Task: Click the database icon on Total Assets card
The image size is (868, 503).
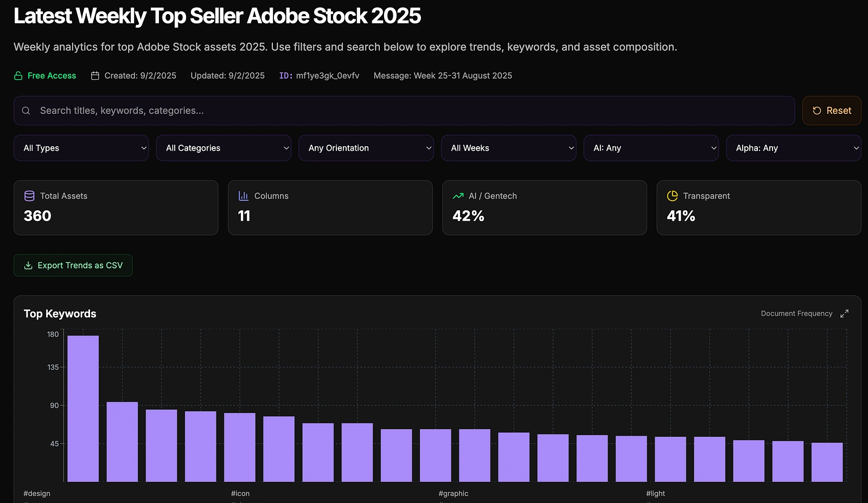Action: pyautogui.click(x=29, y=196)
